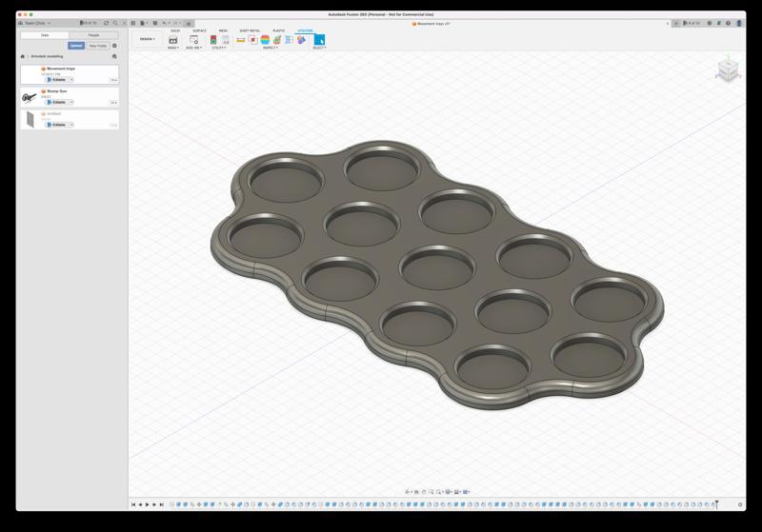Play the design timeline
This screenshot has height=532, width=762.
(x=148, y=504)
